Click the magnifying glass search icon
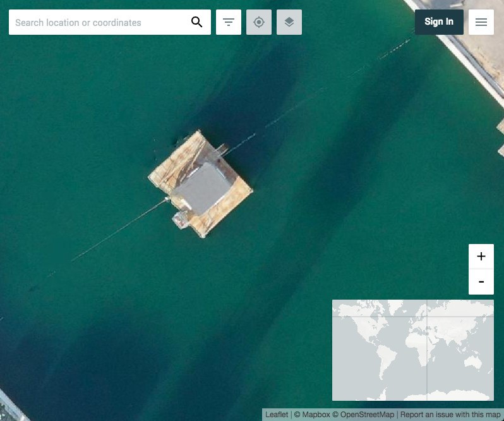The height and width of the screenshot is (421, 504). [196, 22]
